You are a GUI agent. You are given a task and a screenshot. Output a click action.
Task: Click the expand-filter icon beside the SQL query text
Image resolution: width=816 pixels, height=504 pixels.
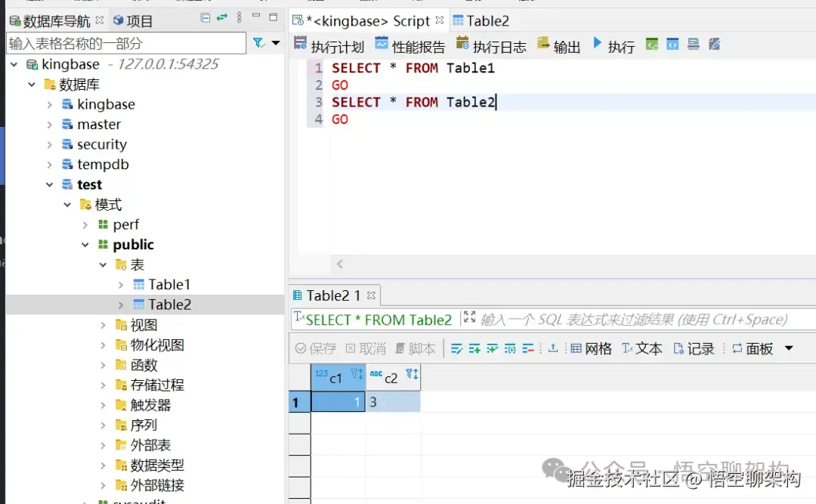[469, 317]
